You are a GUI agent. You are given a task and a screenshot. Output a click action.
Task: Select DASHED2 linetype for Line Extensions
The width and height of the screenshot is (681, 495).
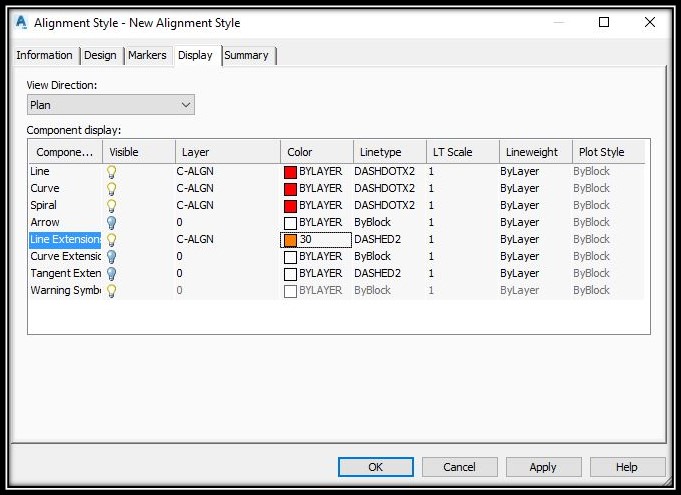(x=377, y=239)
